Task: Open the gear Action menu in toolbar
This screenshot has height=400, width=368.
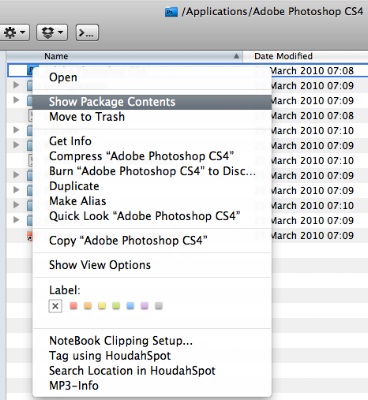Action: [x=14, y=33]
